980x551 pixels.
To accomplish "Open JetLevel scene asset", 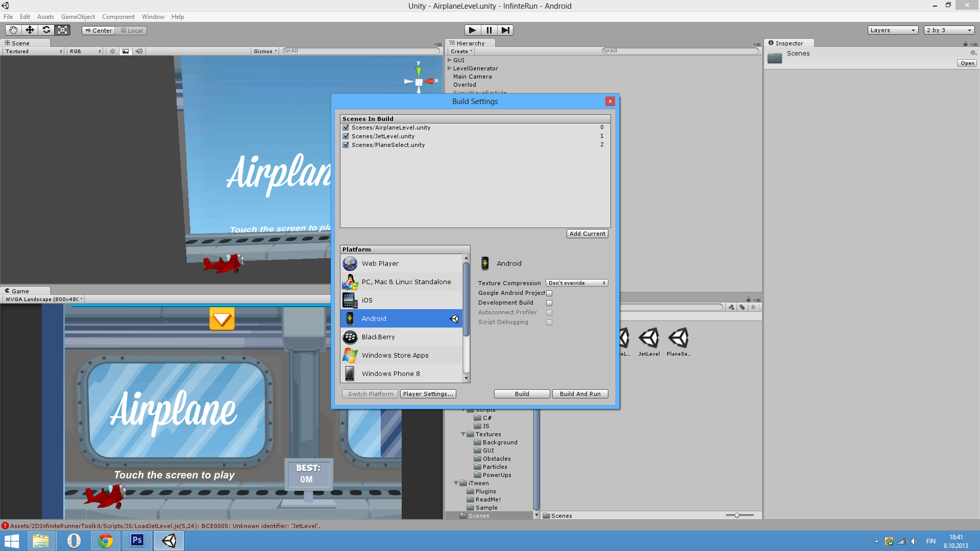I will pyautogui.click(x=649, y=341).
